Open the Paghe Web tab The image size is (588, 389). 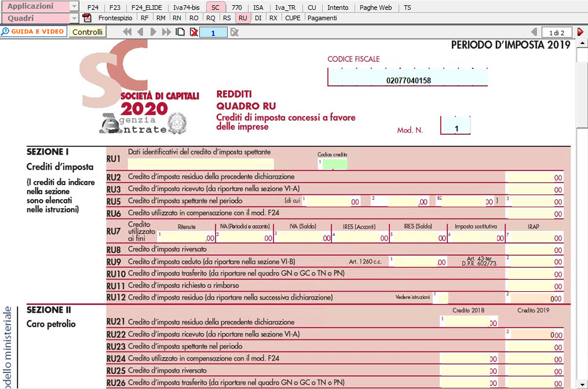[375, 8]
